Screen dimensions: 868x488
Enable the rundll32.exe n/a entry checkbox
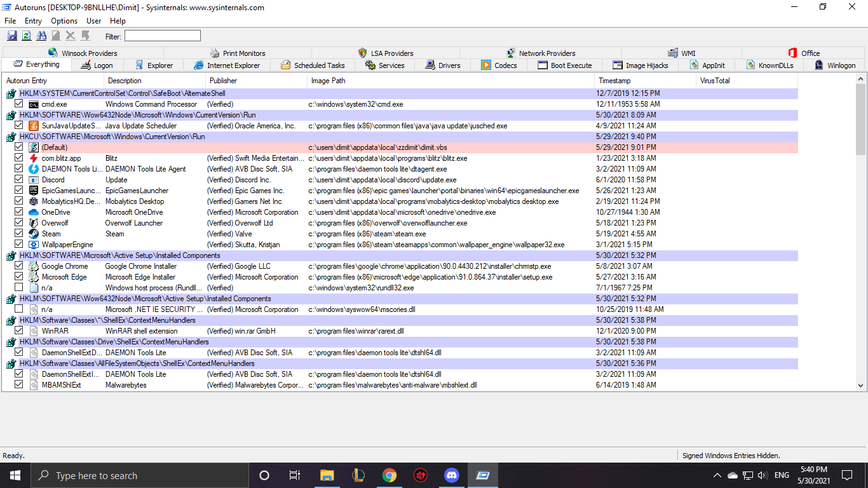click(19, 287)
